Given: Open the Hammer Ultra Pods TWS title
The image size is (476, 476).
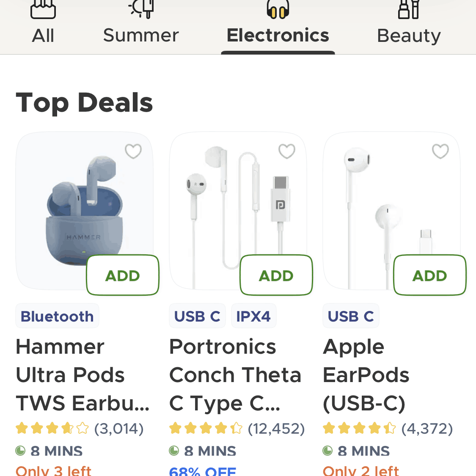Looking at the screenshot, I should tap(83, 375).
